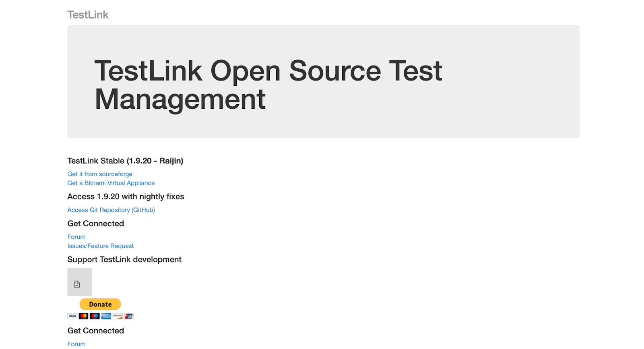644x349 pixels.
Task: Open the first Forum link
Action: [x=76, y=237]
